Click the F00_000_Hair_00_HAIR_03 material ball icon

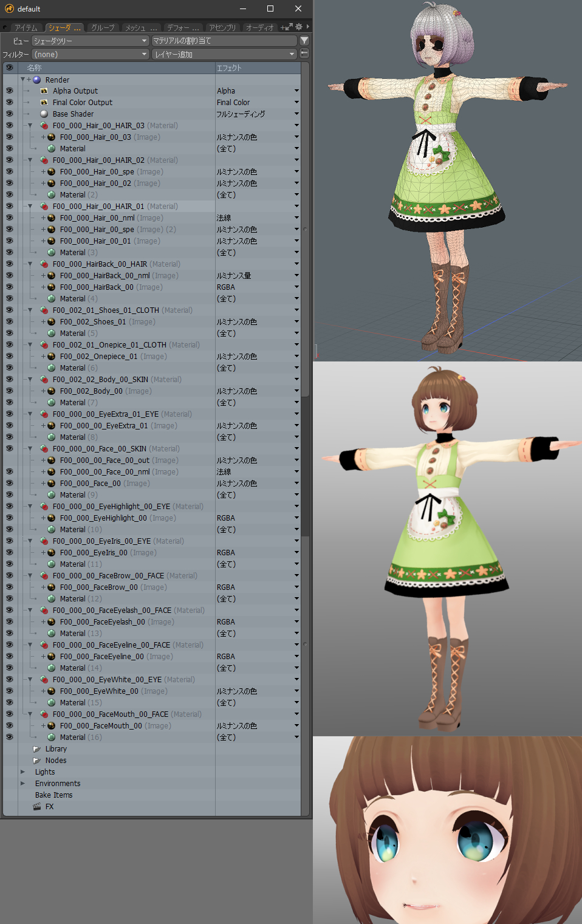44,126
